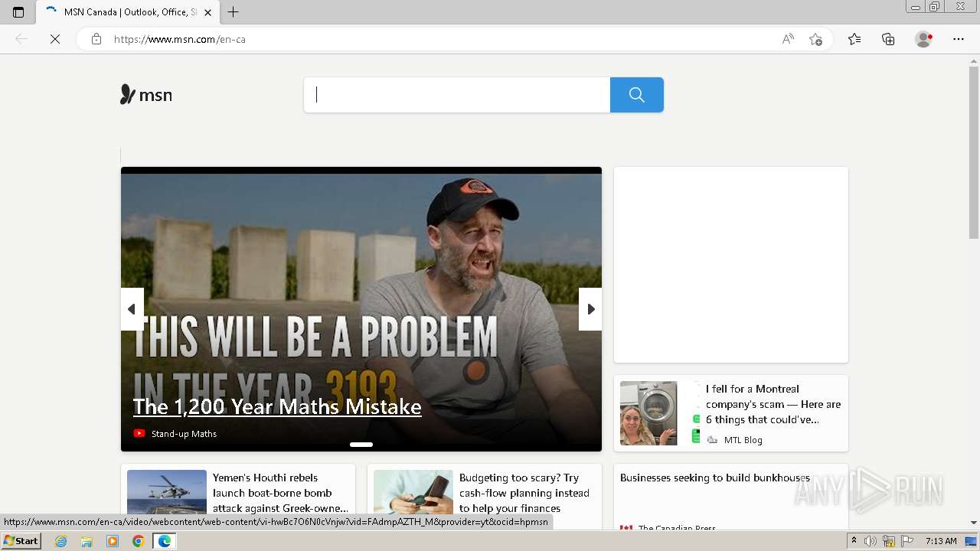
Task: Open Businesses seeking to build bunkhouses article
Action: click(x=715, y=478)
